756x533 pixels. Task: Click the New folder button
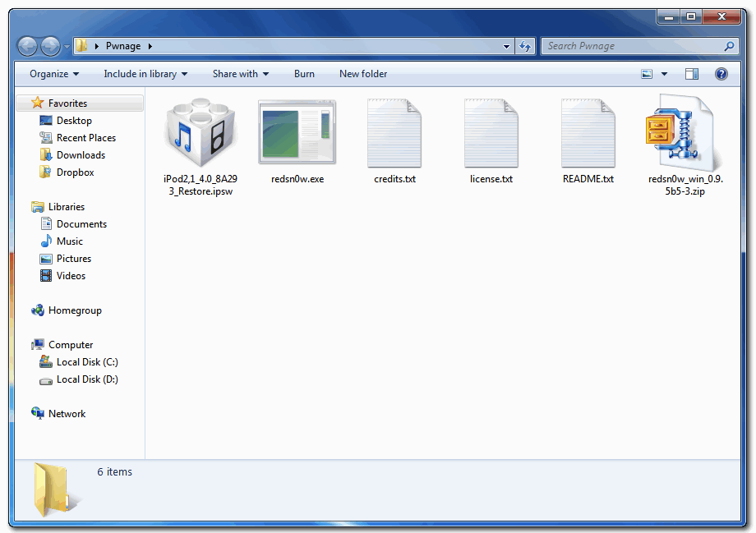click(x=363, y=74)
